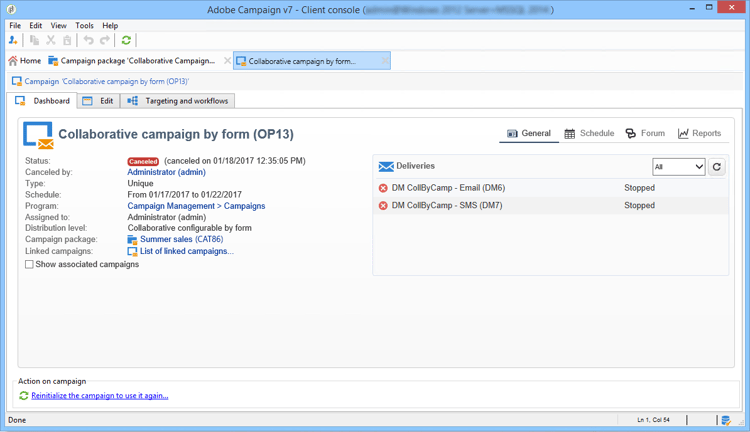Click the Ln 1, Col 54 status entry
Viewport: 750px width, 432px height.
pyautogui.click(x=653, y=420)
